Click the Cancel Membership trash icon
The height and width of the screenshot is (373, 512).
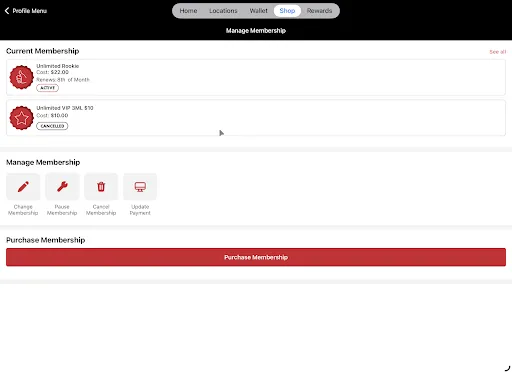(x=101, y=187)
